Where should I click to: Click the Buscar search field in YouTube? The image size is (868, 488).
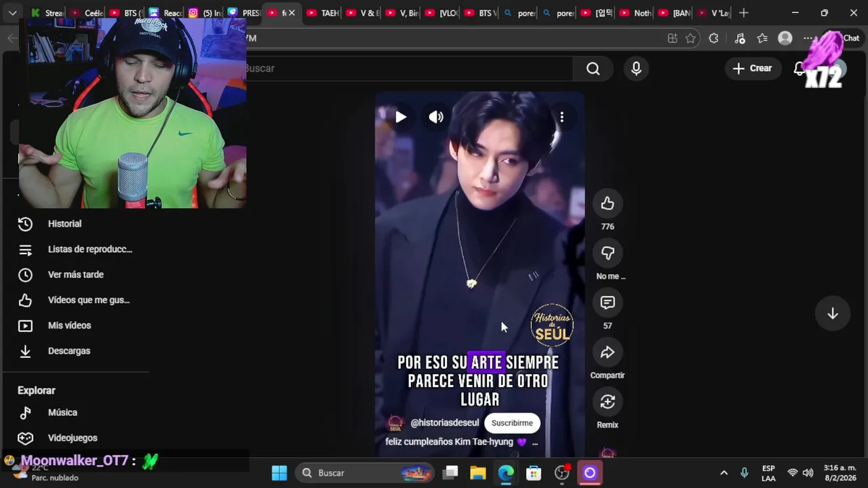(x=409, y=68)
